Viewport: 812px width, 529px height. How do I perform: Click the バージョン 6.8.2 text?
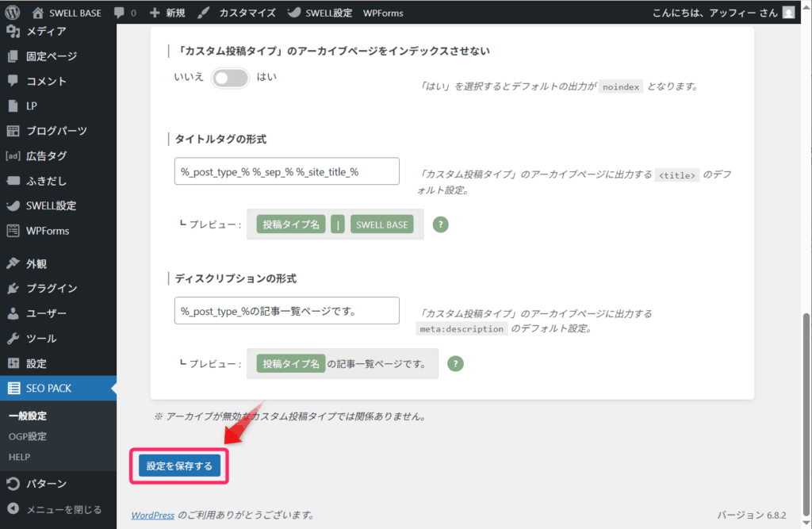pyautogui.click(x=752, y=515)
